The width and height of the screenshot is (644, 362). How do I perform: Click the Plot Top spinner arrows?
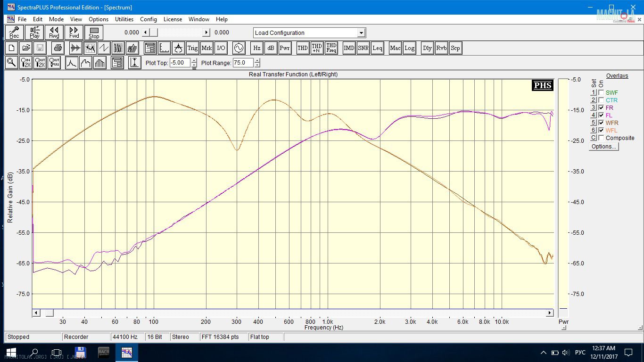coord(194,63)
